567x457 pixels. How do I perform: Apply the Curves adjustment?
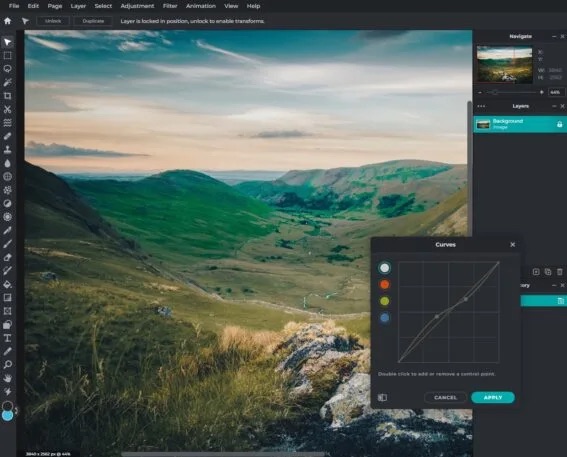pyautogui.click(x=493, y=397)
